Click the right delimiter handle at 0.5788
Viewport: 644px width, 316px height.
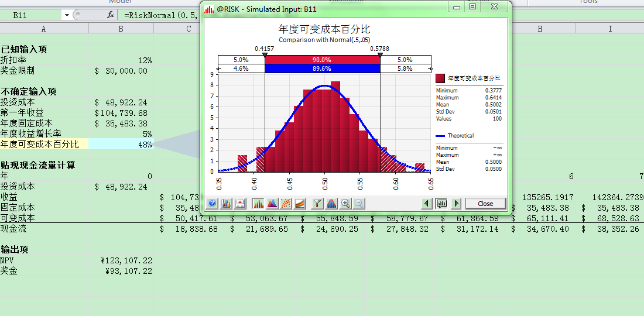(380, 55)
